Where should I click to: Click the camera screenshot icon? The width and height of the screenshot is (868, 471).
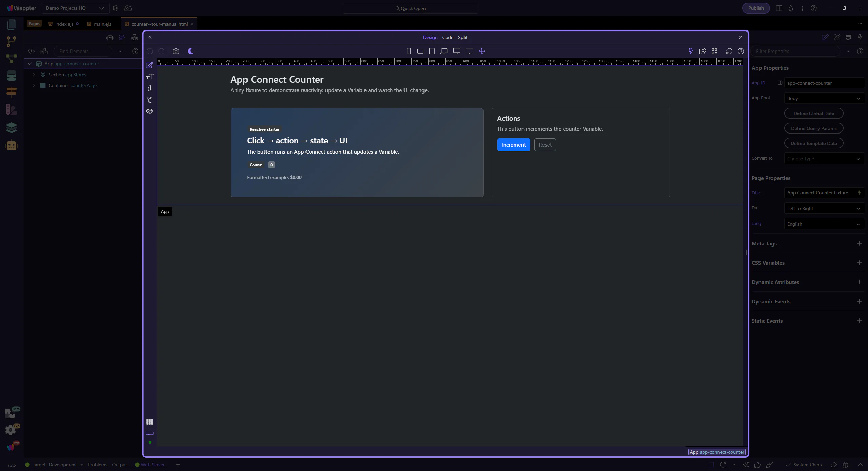[x=176, y=51]
